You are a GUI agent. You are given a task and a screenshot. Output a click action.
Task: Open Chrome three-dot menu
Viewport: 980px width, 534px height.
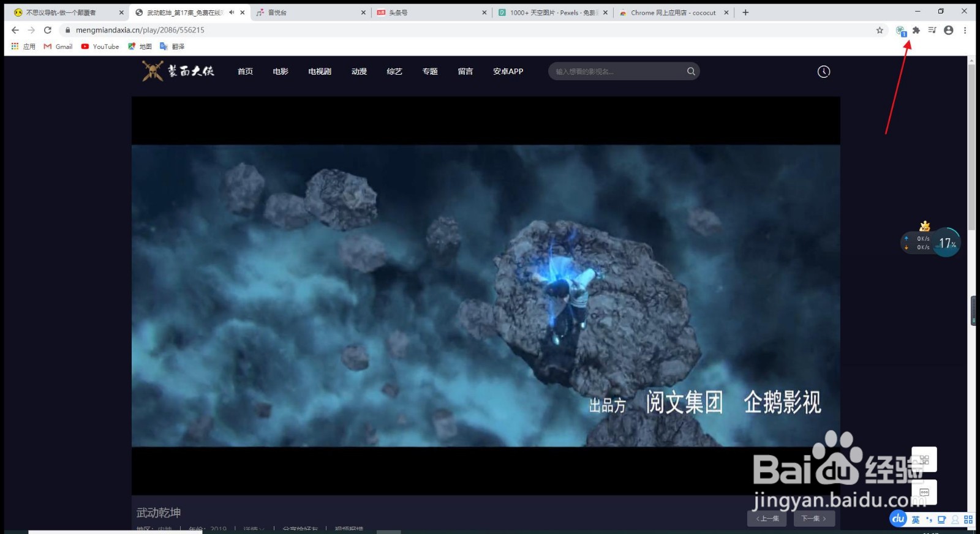click(x=965, y=30)
